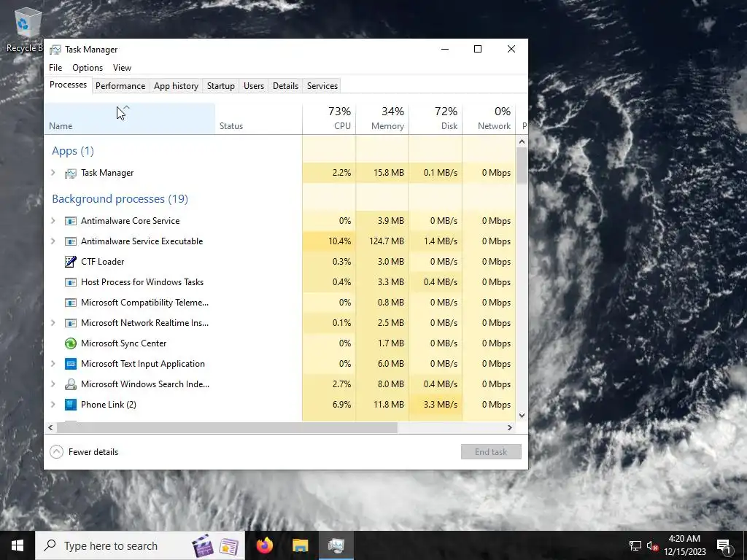Expand Antimalware Core Service row
The width and height of the screenshot is (747, 560).
click(53, 221)
